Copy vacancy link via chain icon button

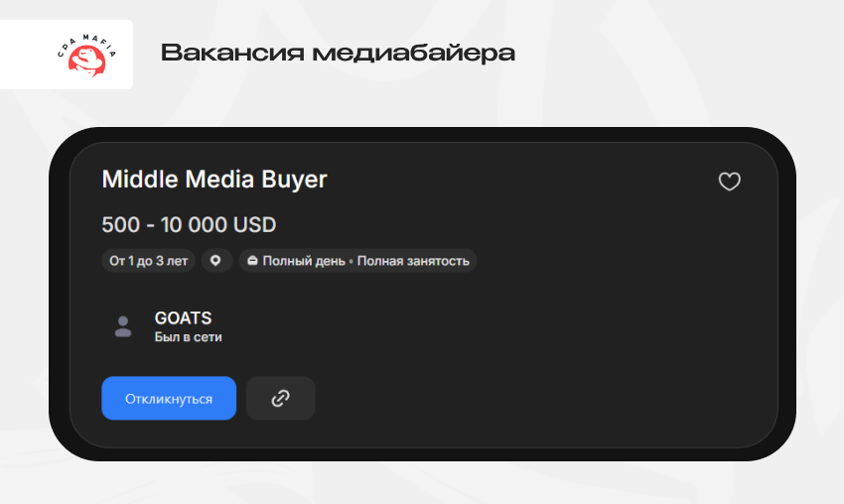point(280,398)
